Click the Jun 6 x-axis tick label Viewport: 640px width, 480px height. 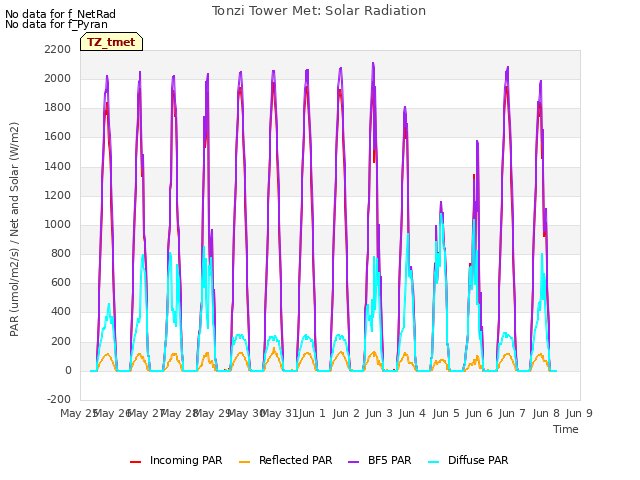pyautogui.click(x=479, y=413)
